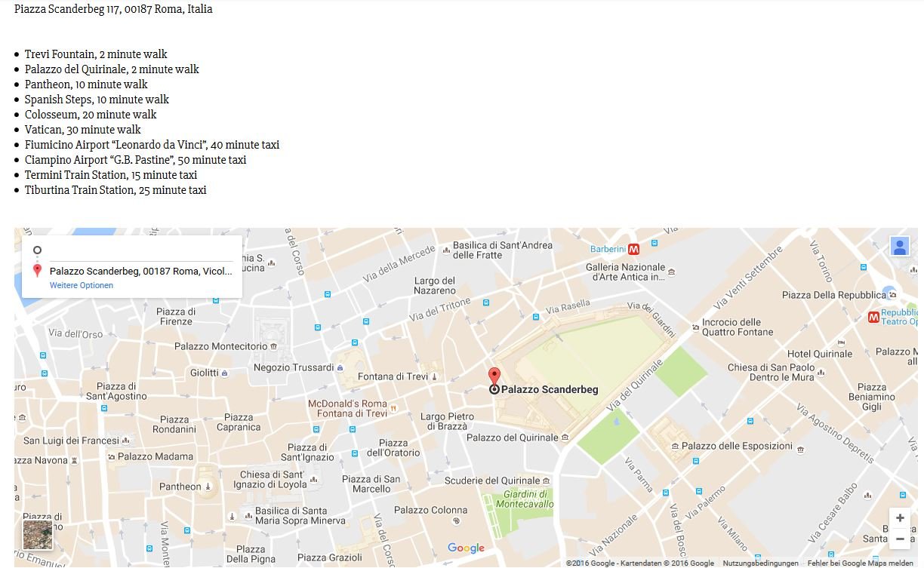Zoom out with the minus button

coord(900,539)
